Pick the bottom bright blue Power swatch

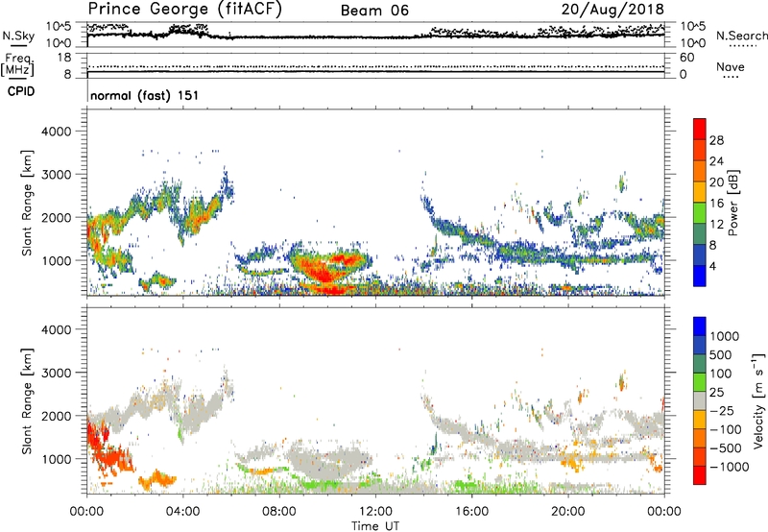pos(700,276)
